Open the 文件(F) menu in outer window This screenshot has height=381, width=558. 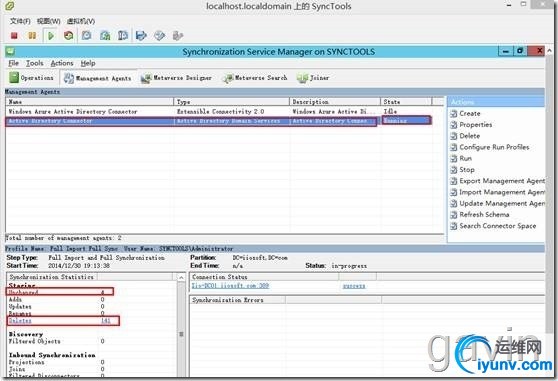point(20,21)
